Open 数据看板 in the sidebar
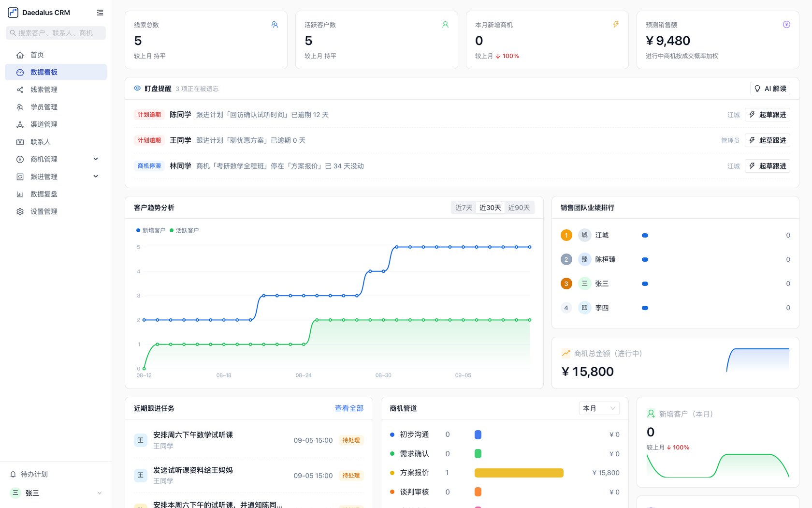The height and width of the screenshot is (508, 812). click(x=56, y=72)
